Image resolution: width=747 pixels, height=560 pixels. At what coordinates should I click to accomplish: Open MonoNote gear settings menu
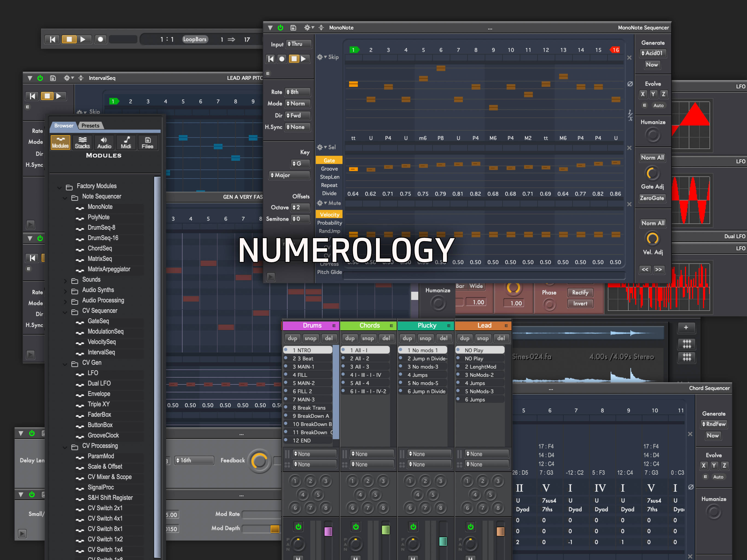309,28
